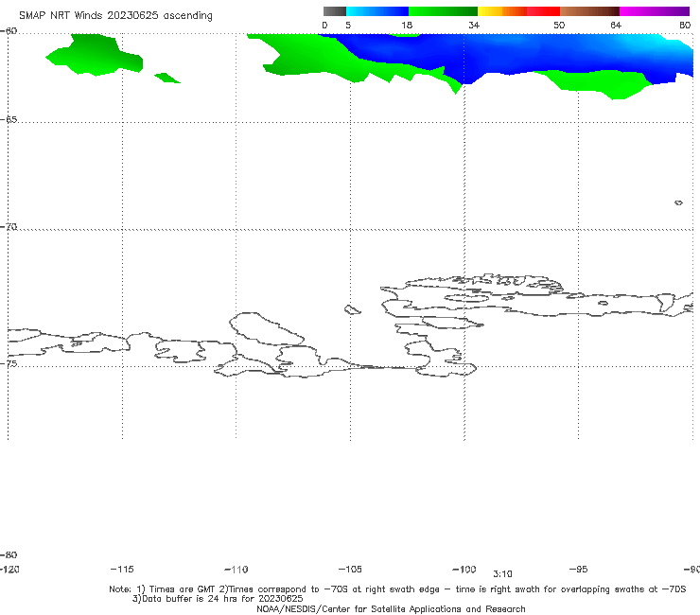Click the title 'SMAP NRT Winds 20230625 ascending'

pyautogui.click(x=115, y=15)
